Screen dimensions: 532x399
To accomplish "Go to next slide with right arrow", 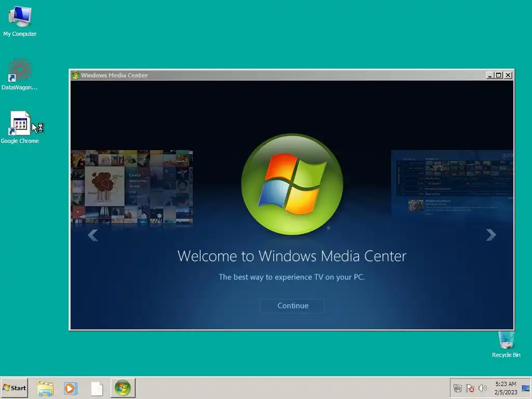I will coord(491,235).
